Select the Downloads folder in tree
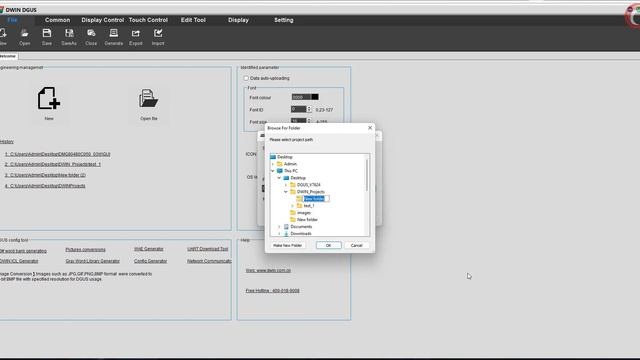This screenshot has width=640, height=360. click(x=301, y=233)
